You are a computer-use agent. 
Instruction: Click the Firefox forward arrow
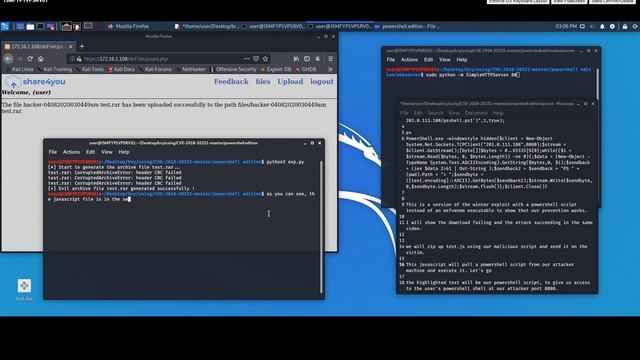20,59
